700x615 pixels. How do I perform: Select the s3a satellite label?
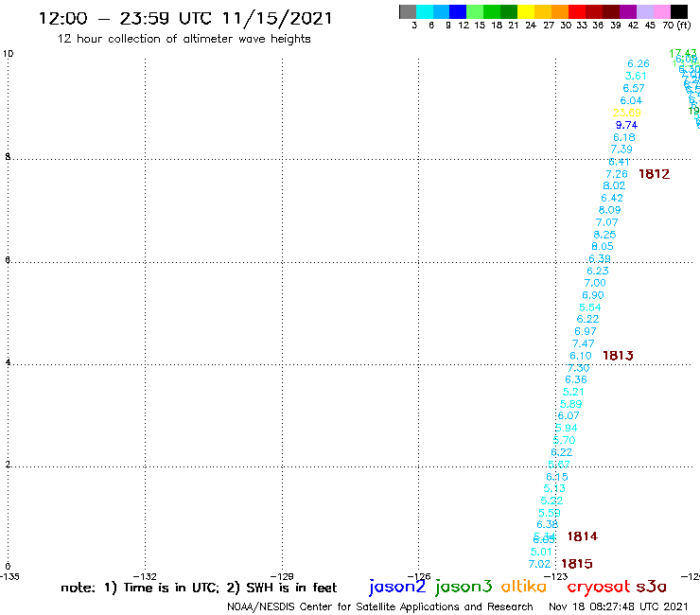[x=652, y=587]
